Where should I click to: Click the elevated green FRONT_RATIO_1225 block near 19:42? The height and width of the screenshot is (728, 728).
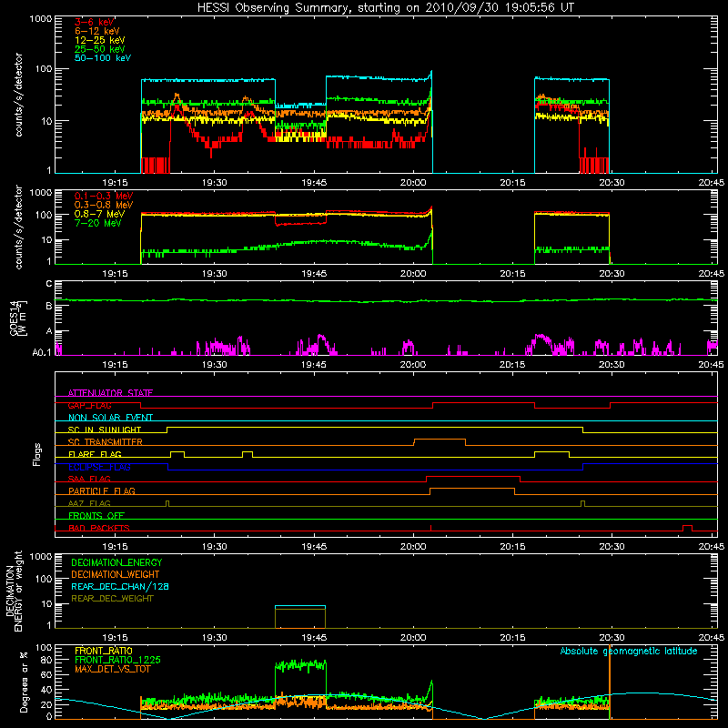click(300, 665)
